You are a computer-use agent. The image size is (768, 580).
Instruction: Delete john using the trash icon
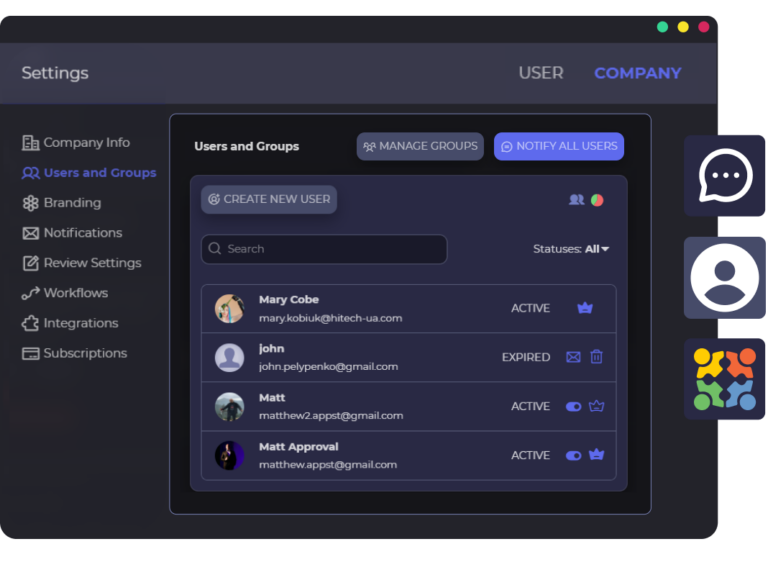pos(596,357)
